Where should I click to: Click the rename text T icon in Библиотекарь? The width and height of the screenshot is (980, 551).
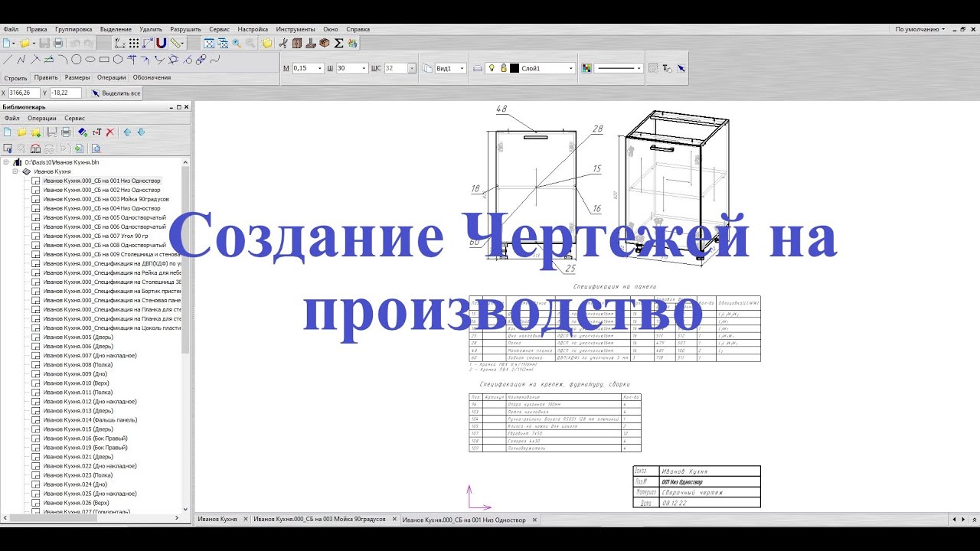pyautogui.click(x=96, y=132)
